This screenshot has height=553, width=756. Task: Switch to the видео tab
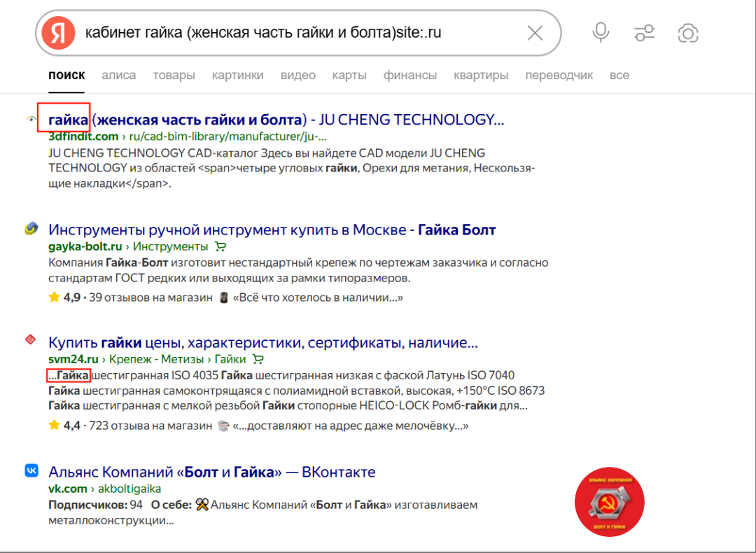[298, 75]
